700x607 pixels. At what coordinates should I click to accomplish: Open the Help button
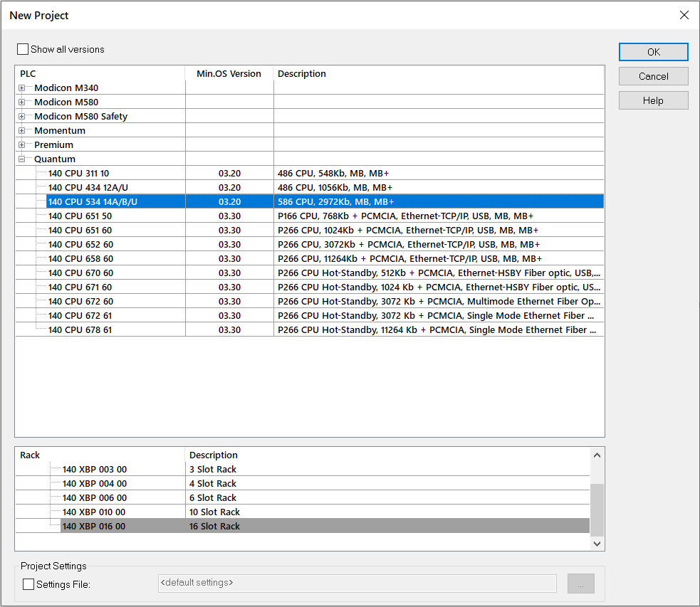click(x=653, y=100)
